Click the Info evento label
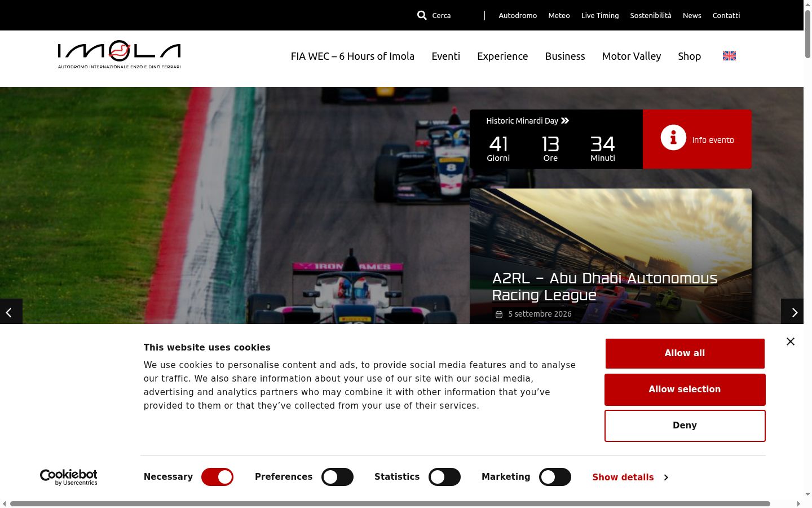 click(x=713, y=140)
